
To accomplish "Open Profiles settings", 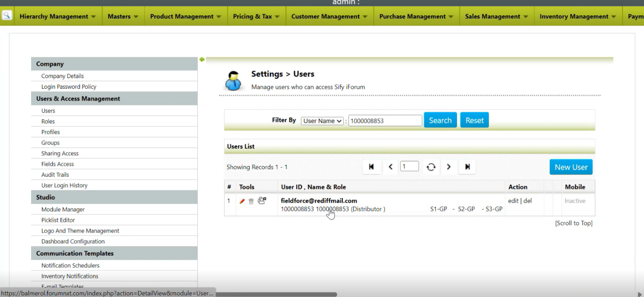I will click(51, 132).
